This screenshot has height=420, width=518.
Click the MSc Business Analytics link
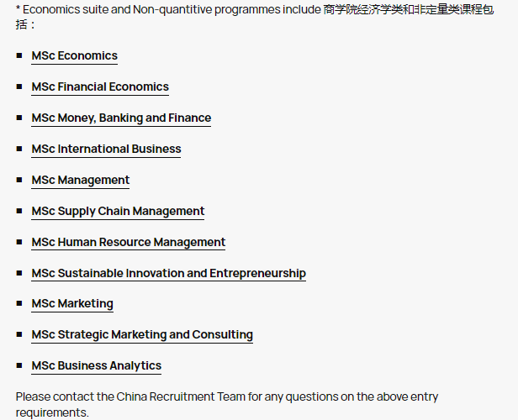[97, 366]
